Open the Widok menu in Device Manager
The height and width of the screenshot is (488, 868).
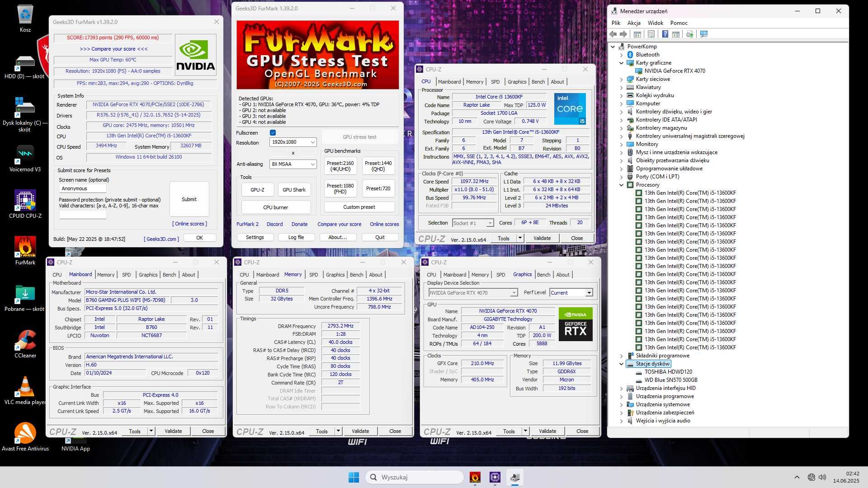655,23
